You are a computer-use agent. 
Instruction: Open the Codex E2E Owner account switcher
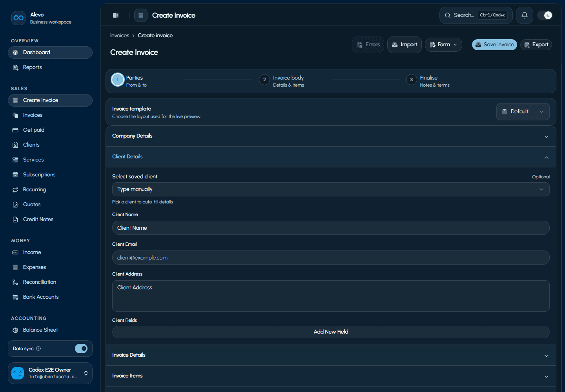point(50,373)
